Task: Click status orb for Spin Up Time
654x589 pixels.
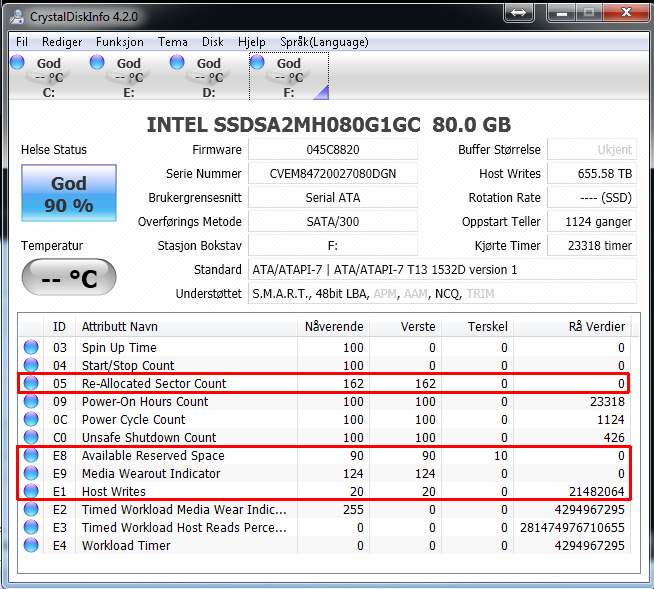Action: pos(31,347)
